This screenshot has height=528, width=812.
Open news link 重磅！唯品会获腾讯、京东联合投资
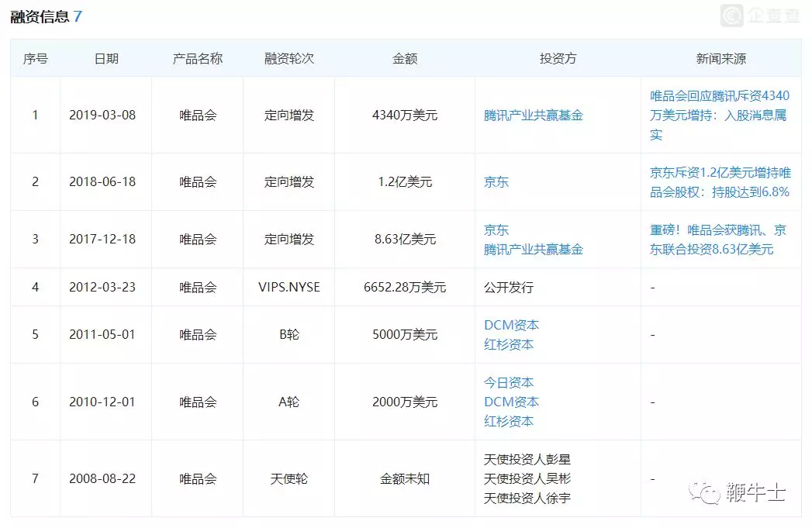(x=717, y=239)
